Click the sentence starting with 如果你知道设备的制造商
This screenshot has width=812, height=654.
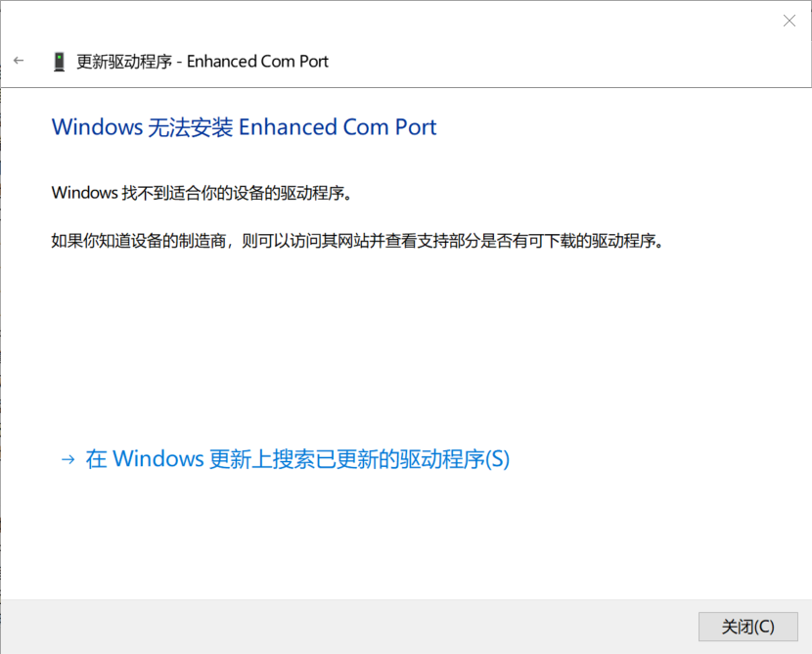pos(357,241)
